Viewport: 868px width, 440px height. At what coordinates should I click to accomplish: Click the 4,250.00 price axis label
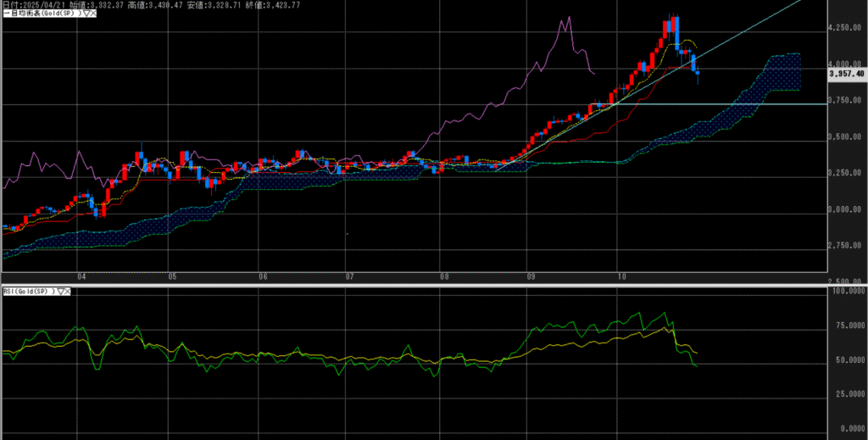(846, 28)
